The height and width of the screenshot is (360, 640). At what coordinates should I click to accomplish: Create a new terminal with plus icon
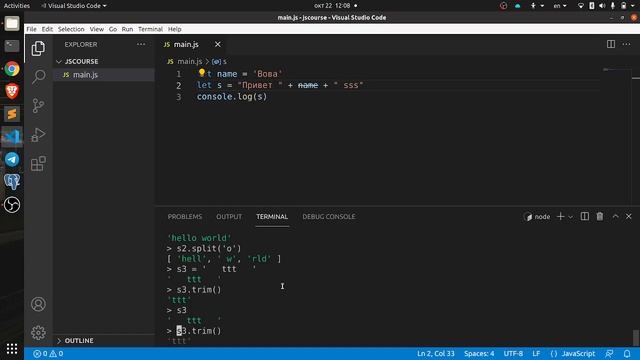tap(560, 216)
